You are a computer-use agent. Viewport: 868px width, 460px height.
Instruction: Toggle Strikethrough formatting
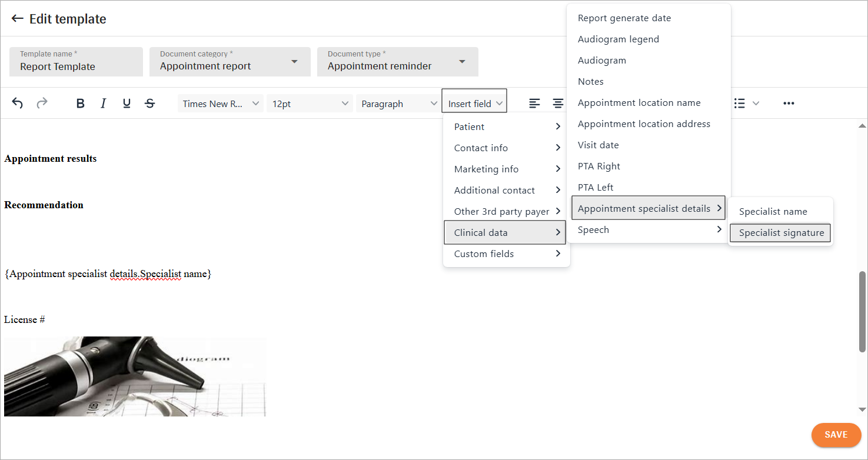click(x=150, y=104)
